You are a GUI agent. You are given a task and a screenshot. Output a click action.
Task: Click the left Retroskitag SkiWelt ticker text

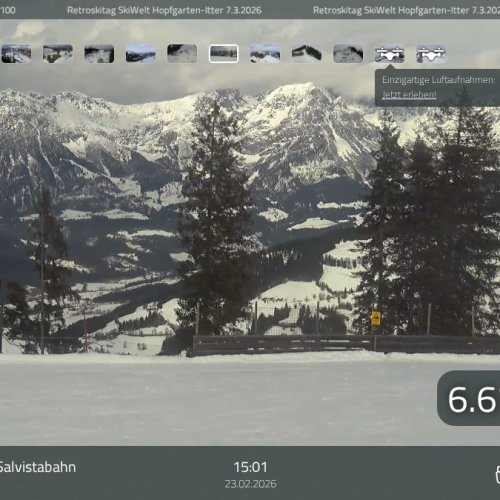(x=164, y=10)
